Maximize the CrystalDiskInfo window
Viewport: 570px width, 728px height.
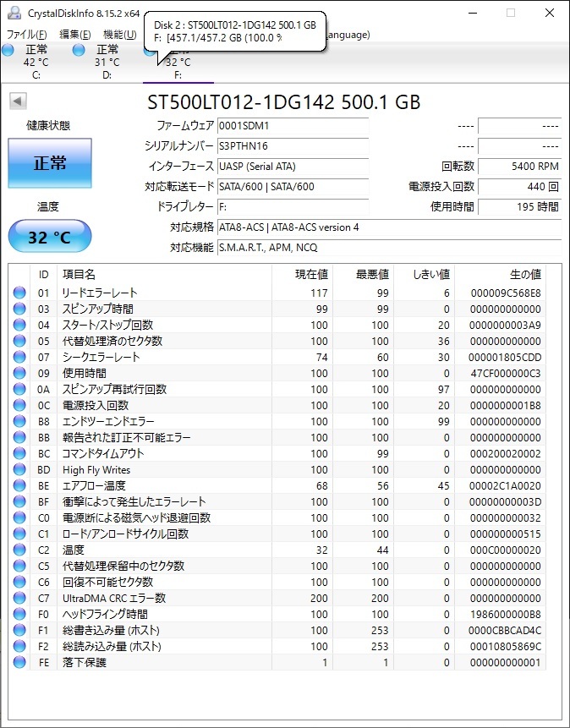(511, 13)
